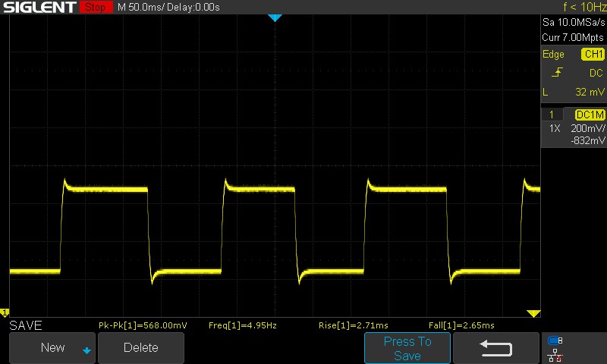
Task: Click the disconnected network LAN icon
Action: click(x=555, y=354)
